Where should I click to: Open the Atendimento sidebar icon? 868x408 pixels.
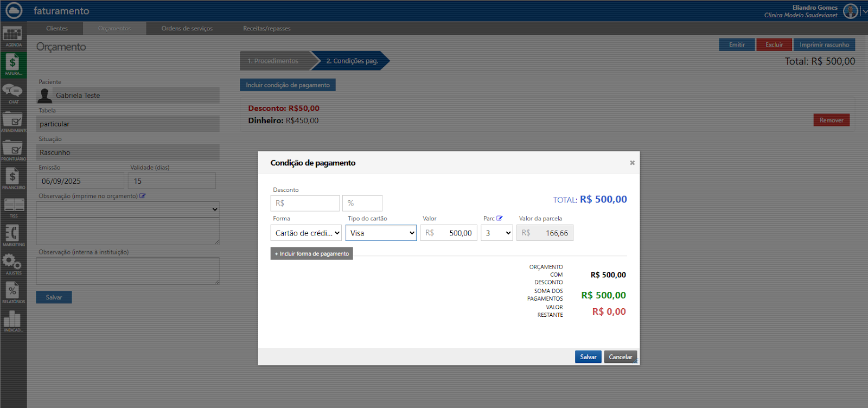[13, 122]
